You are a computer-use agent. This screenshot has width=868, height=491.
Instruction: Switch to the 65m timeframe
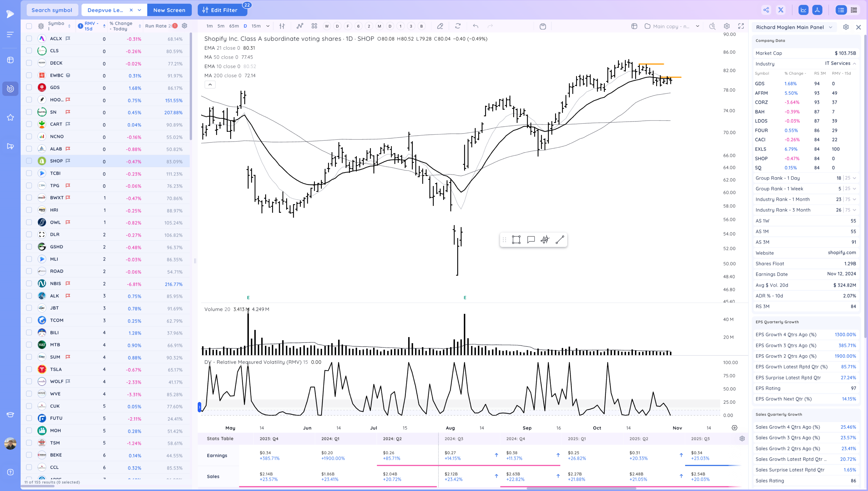[x=234, y=26]
